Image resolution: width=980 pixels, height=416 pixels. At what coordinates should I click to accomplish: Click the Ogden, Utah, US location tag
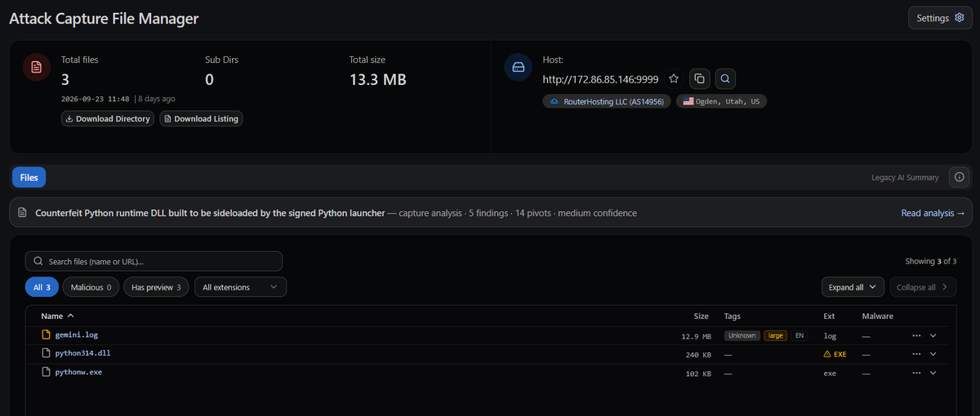pyautogui.click(x=721, y=102)
